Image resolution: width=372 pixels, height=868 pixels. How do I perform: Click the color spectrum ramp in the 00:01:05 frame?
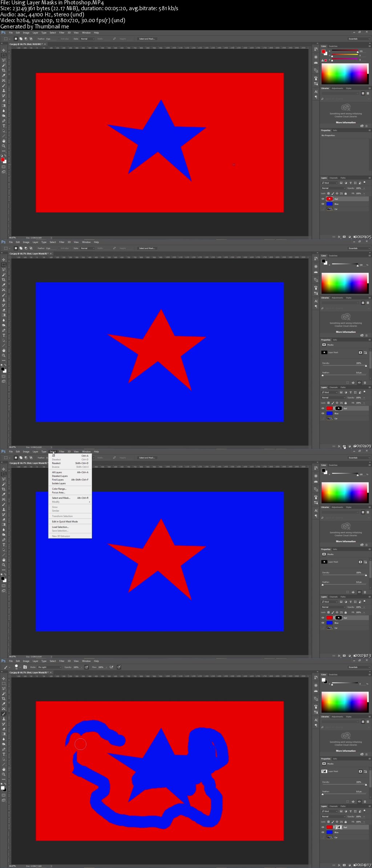pos(345,74)
